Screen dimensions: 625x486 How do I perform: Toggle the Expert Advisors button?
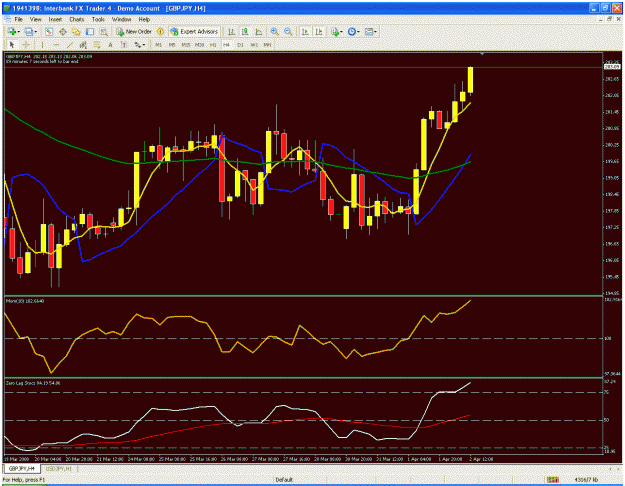click(x=195, y=31)
